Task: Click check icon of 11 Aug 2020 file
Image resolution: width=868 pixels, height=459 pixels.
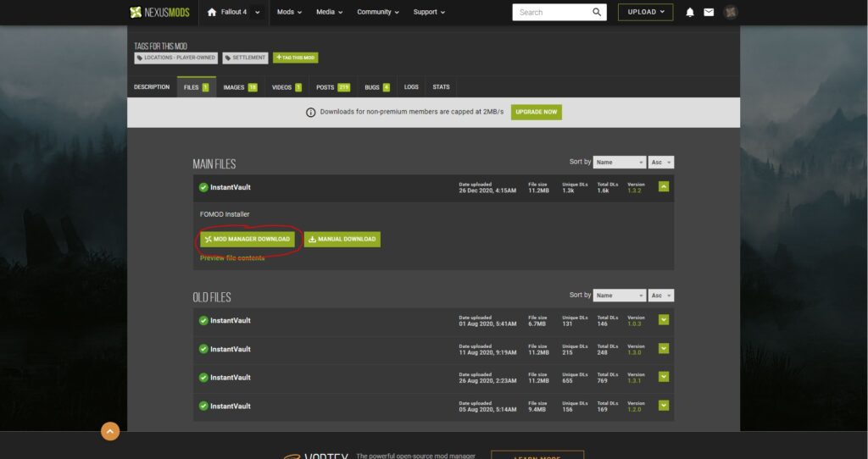Action: [203, 349]
